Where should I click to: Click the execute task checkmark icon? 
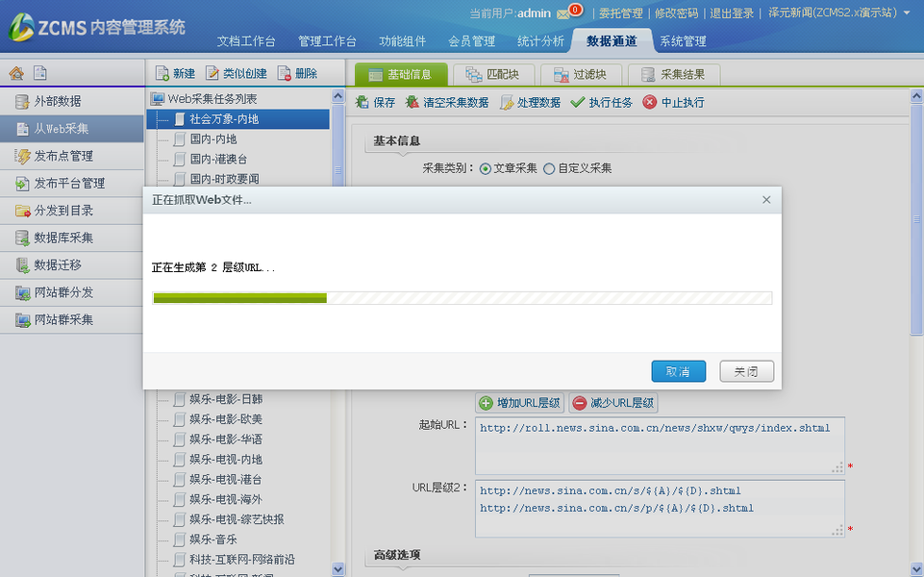click(x=577, y=102)
